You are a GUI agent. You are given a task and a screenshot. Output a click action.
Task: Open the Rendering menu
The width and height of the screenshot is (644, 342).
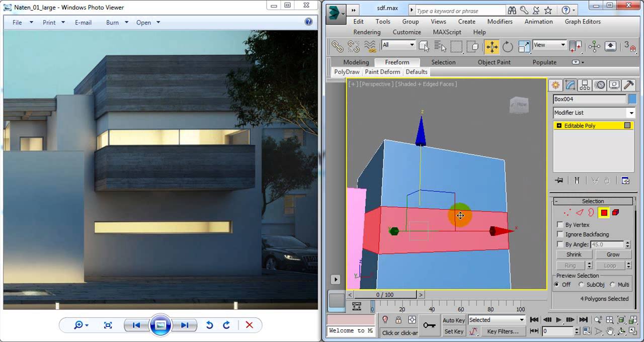(367, 32)
